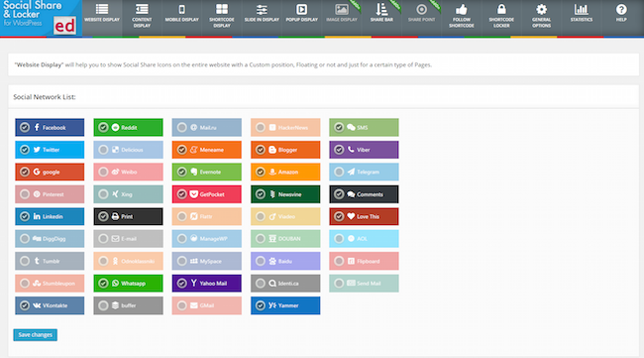The height and width of the screenshot is (358, 644).
Task: Toggle the Identi.ca network button
Action: tap(285, 284)
